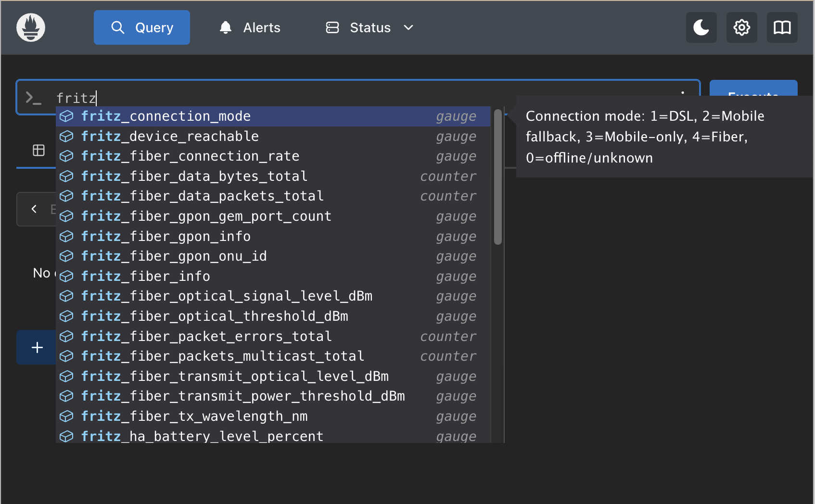Select fritz_fiber_data_packets_total suggestion

(273, 196)
